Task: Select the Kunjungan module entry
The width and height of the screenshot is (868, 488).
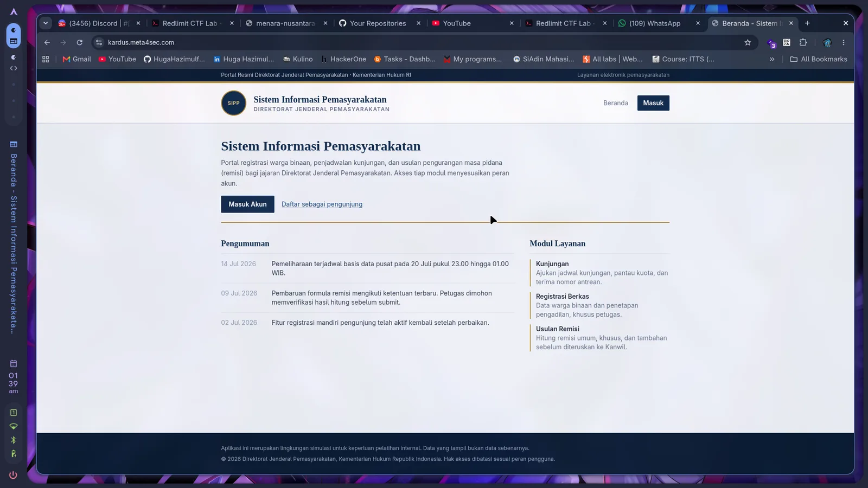Action: click(599, 273)
